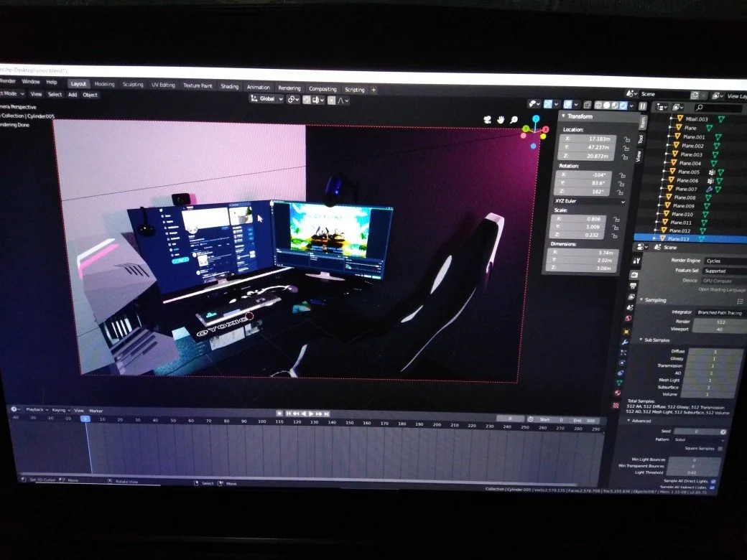Add a workspace with the plus button
Image resolution: width=747 pixels, height=560 pixels.
[x=373, y=90]
